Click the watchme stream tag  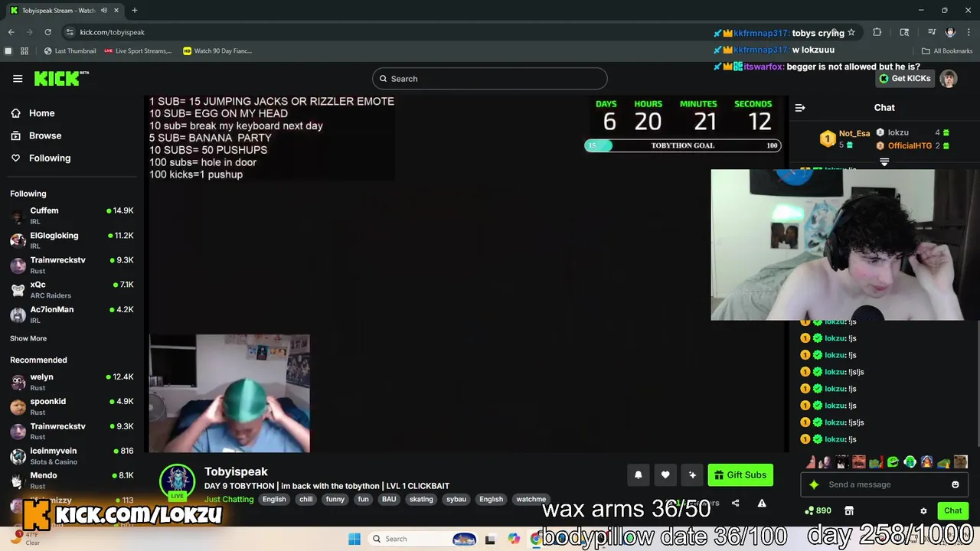click(531, 500)
